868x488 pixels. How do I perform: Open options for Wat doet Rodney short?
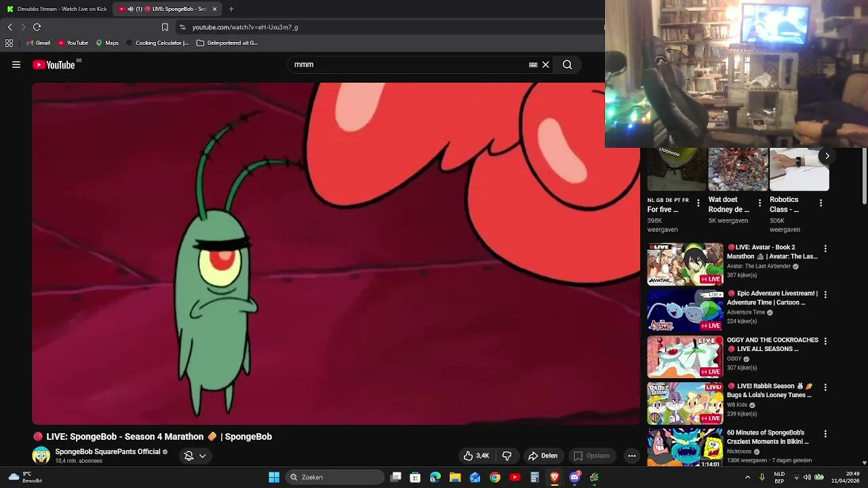tap(759, 203)
